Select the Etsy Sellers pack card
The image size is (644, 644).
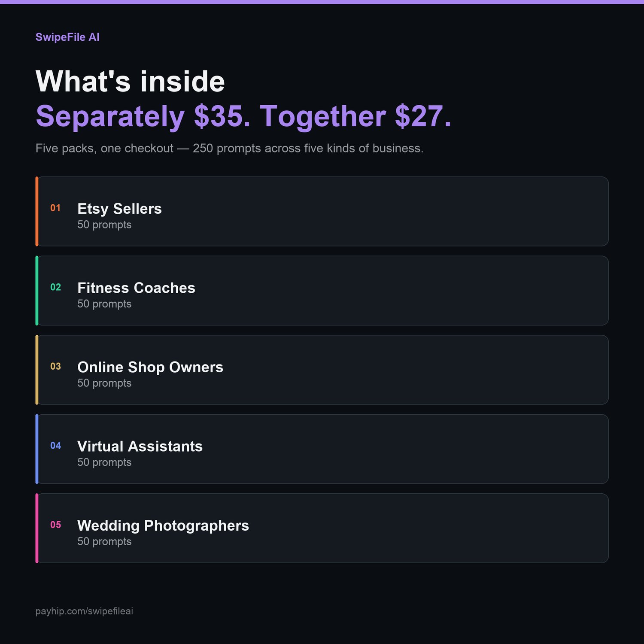322,211
